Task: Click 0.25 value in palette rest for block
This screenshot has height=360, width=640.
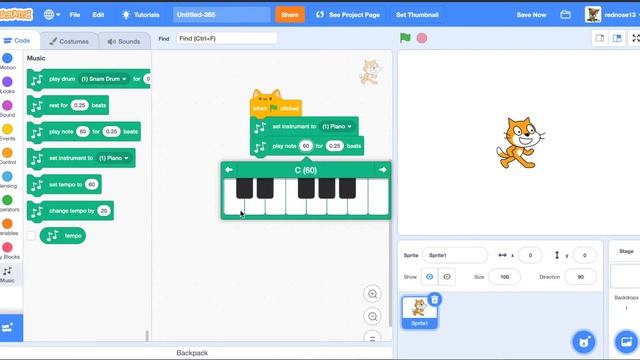Action: click(80, 105)
